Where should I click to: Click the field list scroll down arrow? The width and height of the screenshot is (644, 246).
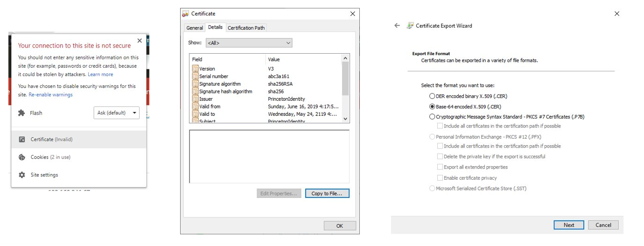click(345, 119)
